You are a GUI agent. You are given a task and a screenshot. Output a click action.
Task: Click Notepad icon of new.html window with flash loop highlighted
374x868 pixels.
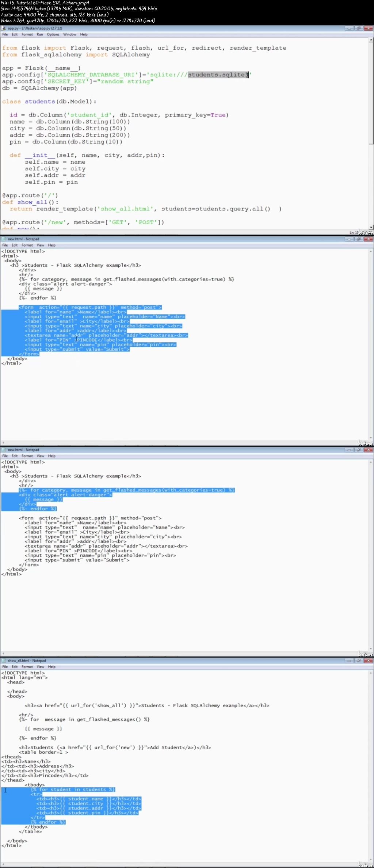tap(4, 450)
